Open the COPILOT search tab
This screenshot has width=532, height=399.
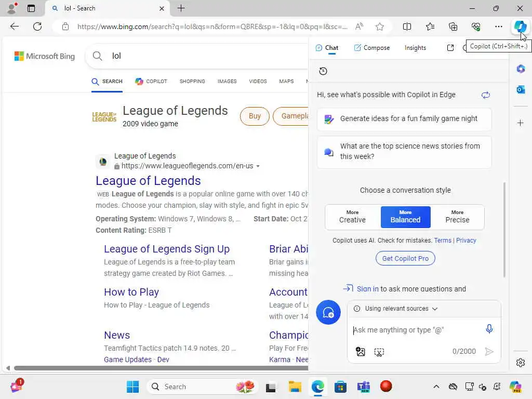[151, 82]
